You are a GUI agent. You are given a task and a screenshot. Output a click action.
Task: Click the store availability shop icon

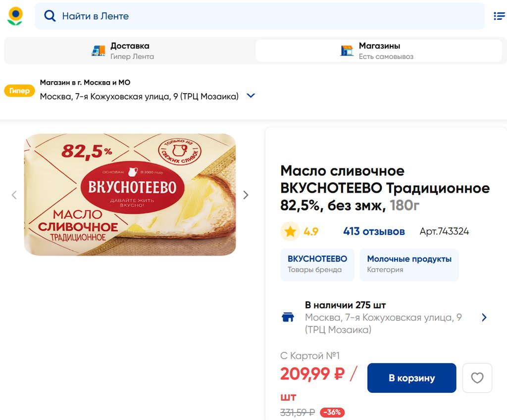(288, 317)
